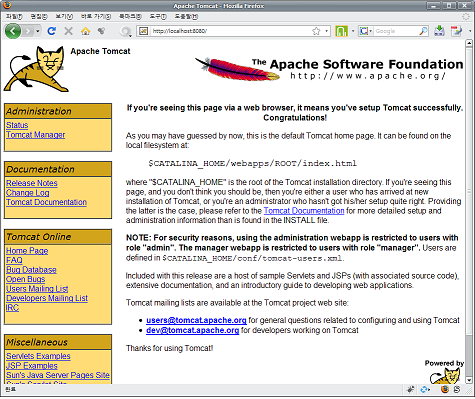Screen dimensions: 475x399
Task: Click the Powered by Tomcat cat image
Action: click(x=445, y=372)
